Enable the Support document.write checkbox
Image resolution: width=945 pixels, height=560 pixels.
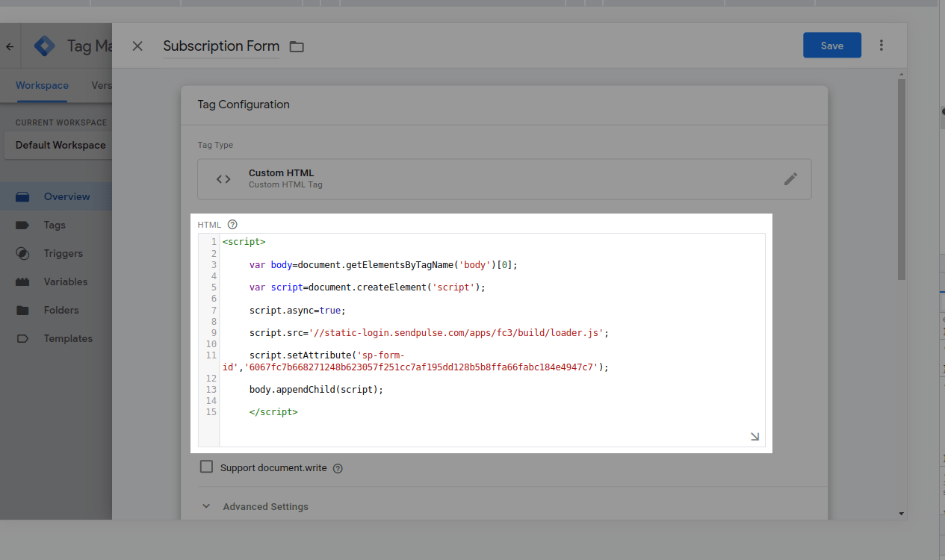tap(207, 467)
